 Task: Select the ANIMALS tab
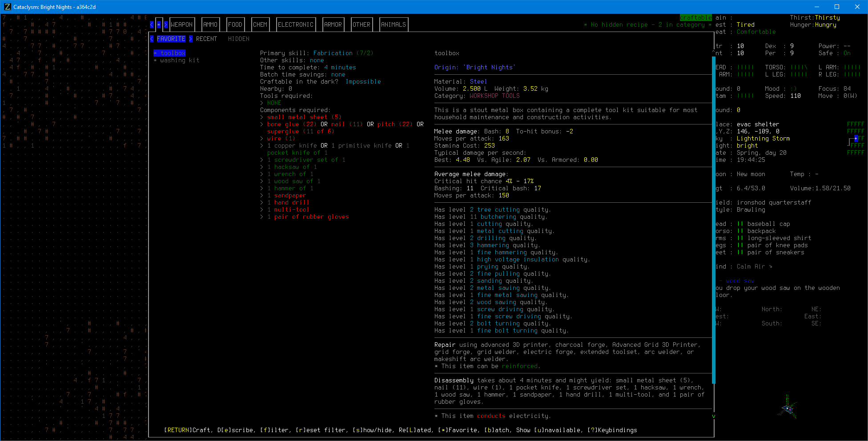(x=394, y=24)
